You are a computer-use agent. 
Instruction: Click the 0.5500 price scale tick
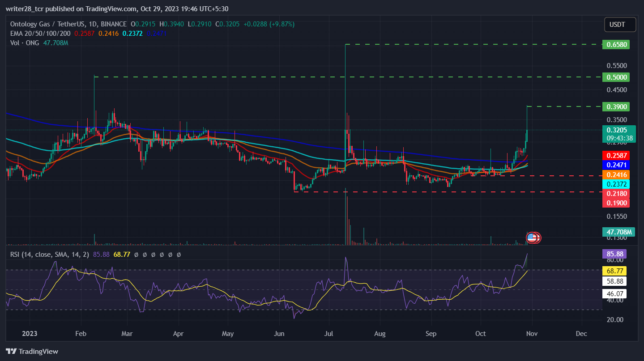click(617, 65)
